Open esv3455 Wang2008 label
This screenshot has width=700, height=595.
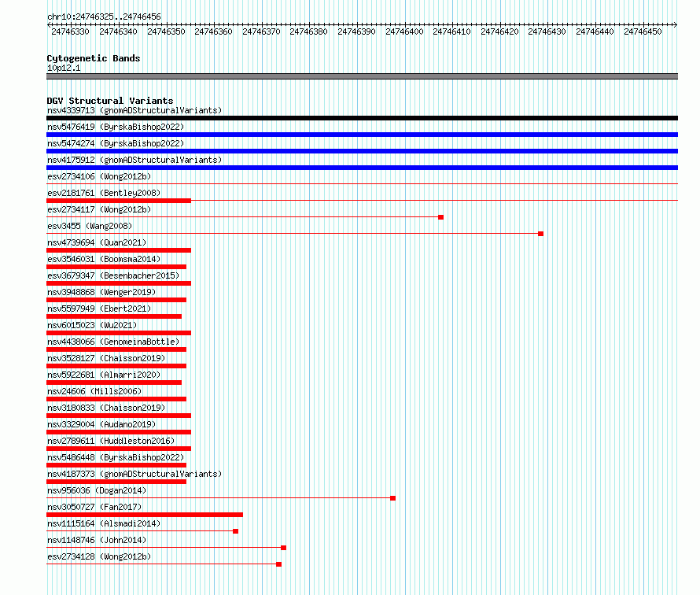point(90,226)
